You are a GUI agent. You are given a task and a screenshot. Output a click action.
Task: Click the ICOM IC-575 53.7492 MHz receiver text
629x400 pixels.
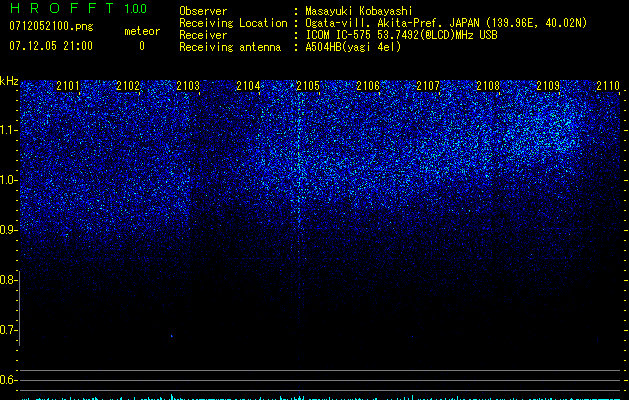(401, 35)
